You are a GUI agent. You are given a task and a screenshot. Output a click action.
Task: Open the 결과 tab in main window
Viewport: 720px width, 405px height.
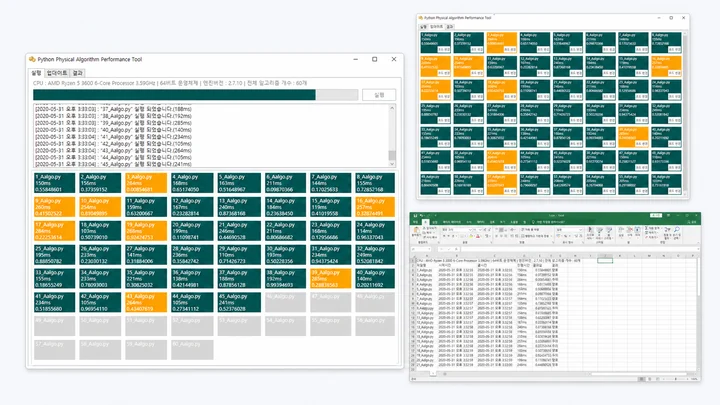pos(78,73)
